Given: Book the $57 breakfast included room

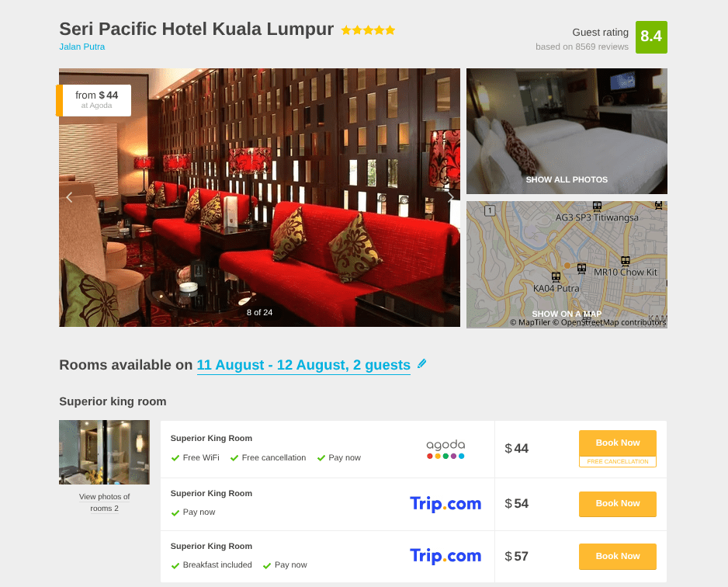Looking at the screenshot, I should point(618,557).
